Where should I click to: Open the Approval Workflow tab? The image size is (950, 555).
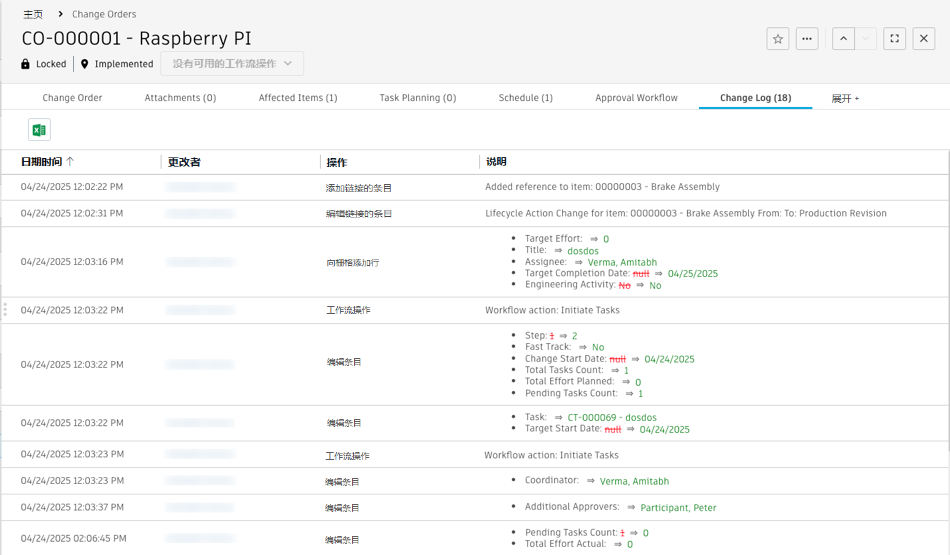point(636,98)
